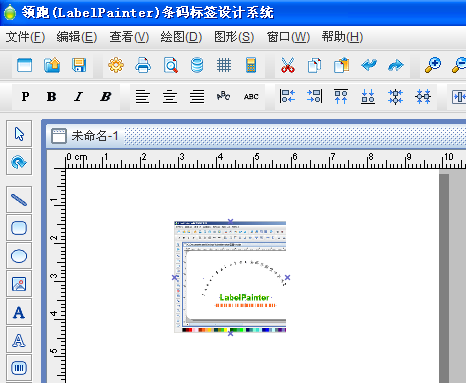Image resolution: width=466 pixels, height=383 pixels.
Task: Select the insert image tool
Action: 19,284
